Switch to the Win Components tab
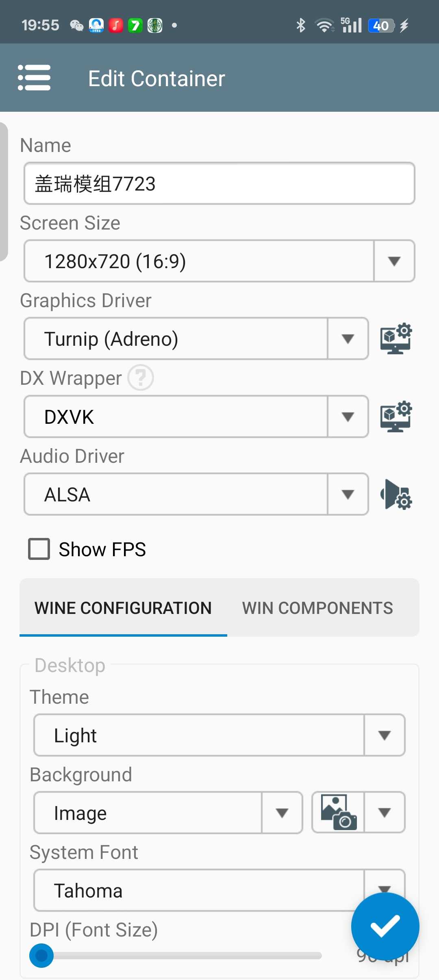Screen dimensions: 439x980 point(317,608)
